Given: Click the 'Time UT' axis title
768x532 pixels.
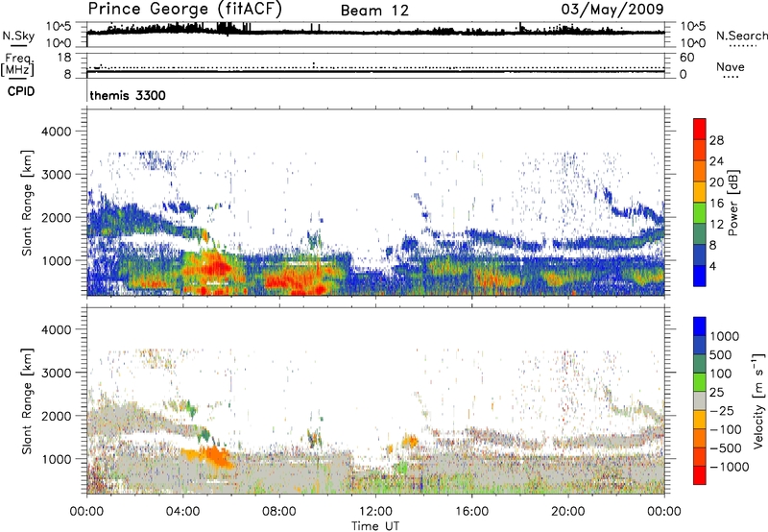Looking at the screenshot, I should (375, 526).
